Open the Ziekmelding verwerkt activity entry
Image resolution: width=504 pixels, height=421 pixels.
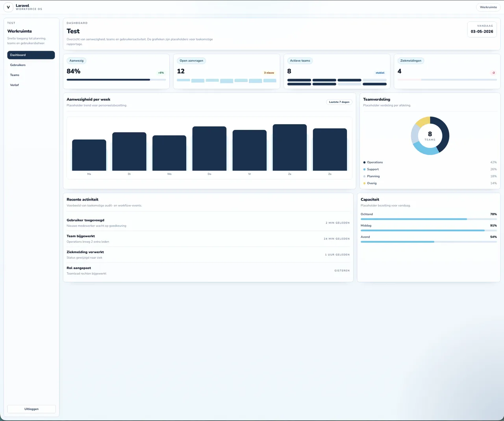coord(208,255)
